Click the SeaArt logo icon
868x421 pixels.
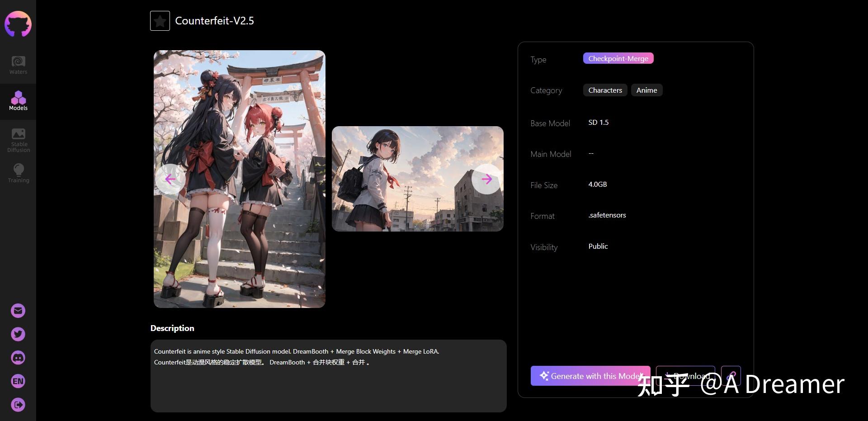pos(18,24)
